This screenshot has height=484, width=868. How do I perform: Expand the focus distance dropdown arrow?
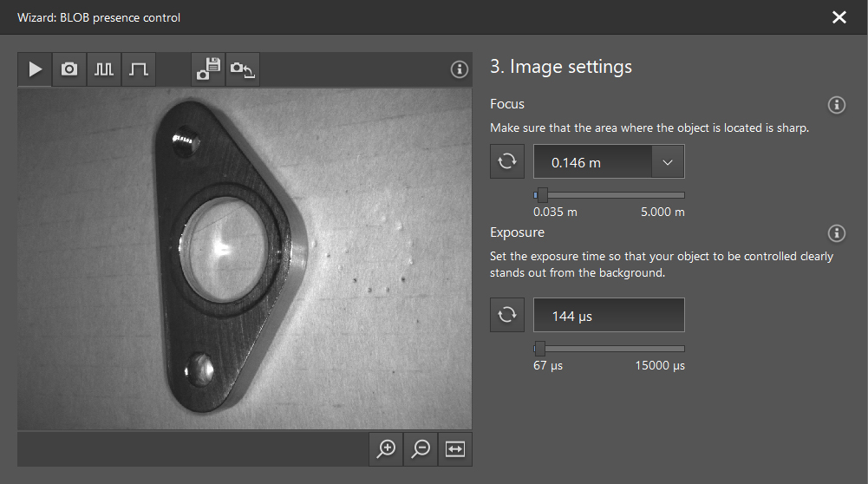[x=667, y=162]
